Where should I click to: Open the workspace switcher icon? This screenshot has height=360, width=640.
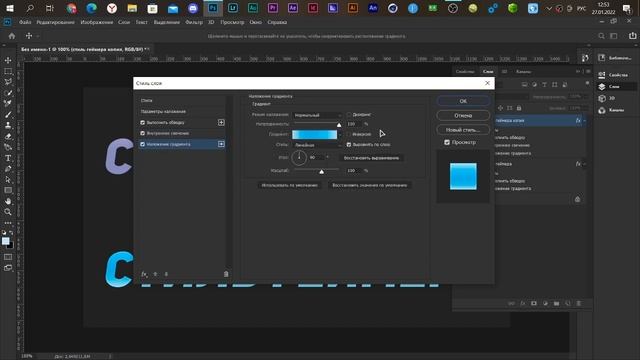coord(613,36)
